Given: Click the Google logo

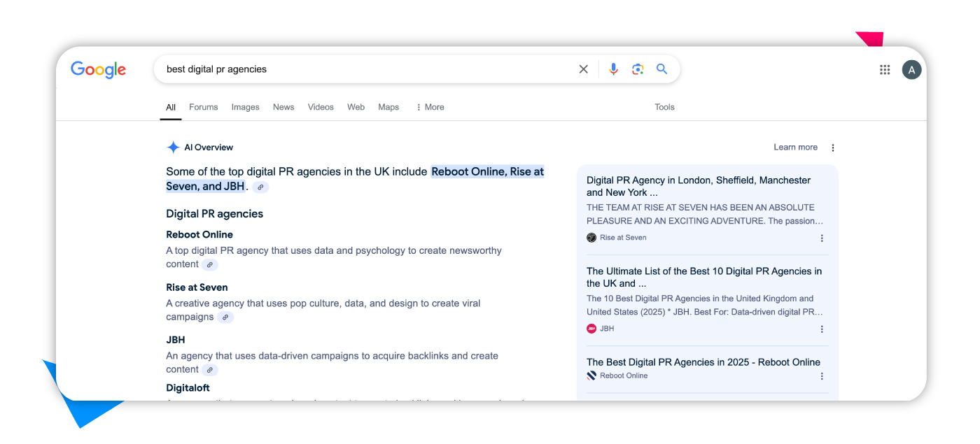Looking at the screenshot, I should 98,70.
